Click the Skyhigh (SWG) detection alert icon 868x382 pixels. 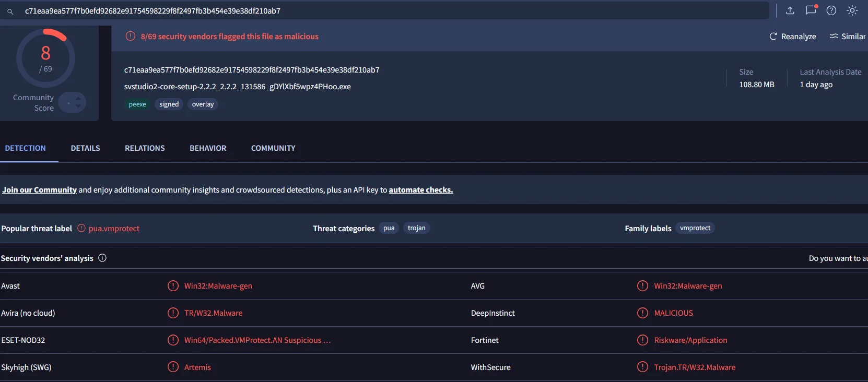(x=173, y=367)
